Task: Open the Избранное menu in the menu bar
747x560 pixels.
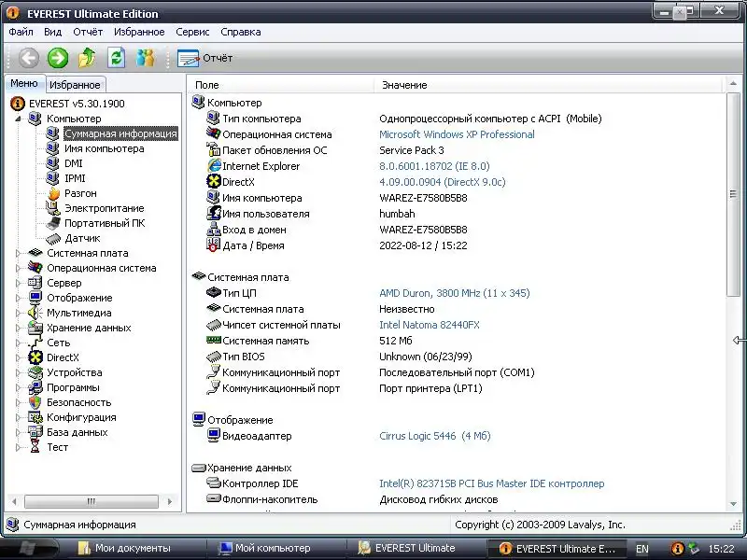Action: point(139,32)
